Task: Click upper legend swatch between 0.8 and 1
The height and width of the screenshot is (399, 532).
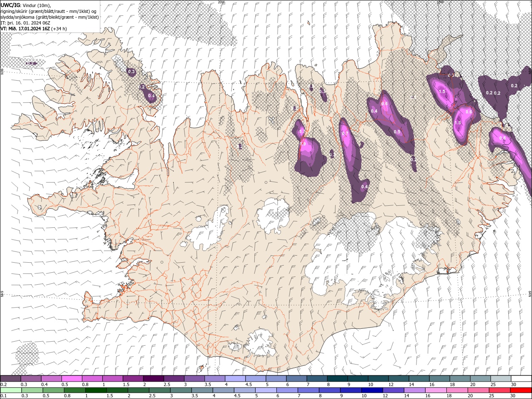Action: (x=92, y=379)
